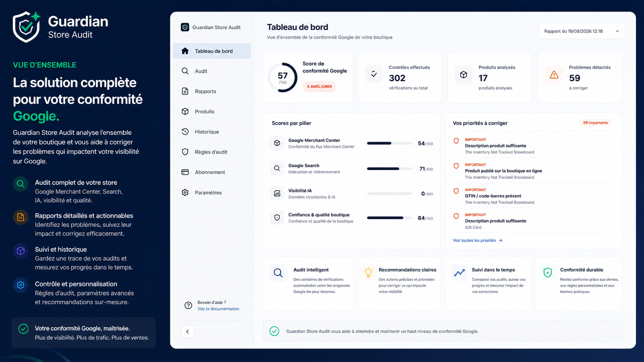Click the box icon beside Produits in sidebar

[x=185, y=111]
